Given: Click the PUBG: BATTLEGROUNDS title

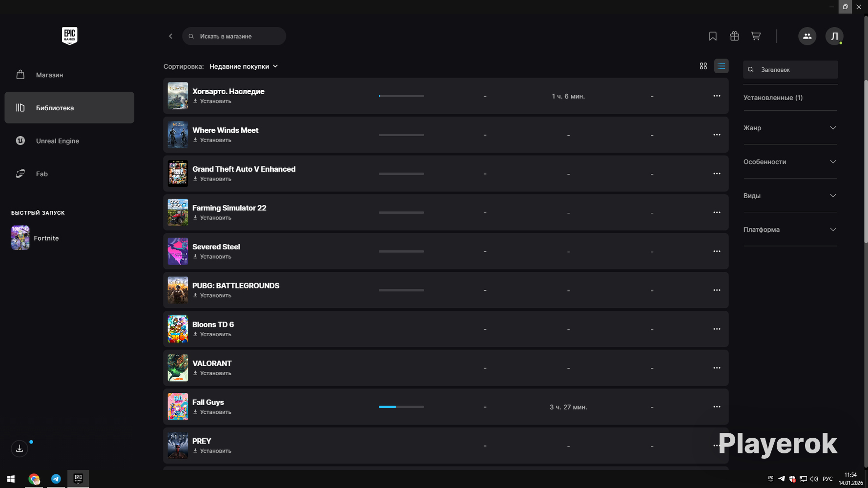Looking at the screenshot, I should tap(236, 285).
